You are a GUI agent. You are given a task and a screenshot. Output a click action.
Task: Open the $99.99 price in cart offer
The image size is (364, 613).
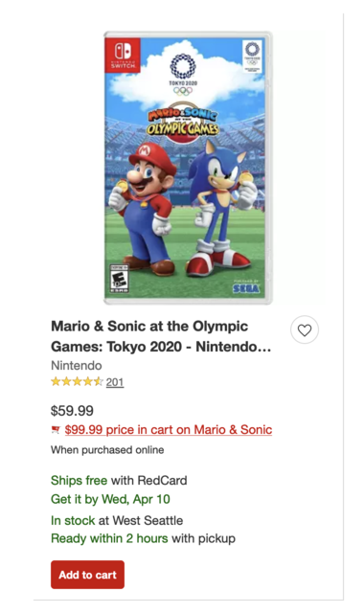point(169,430)
